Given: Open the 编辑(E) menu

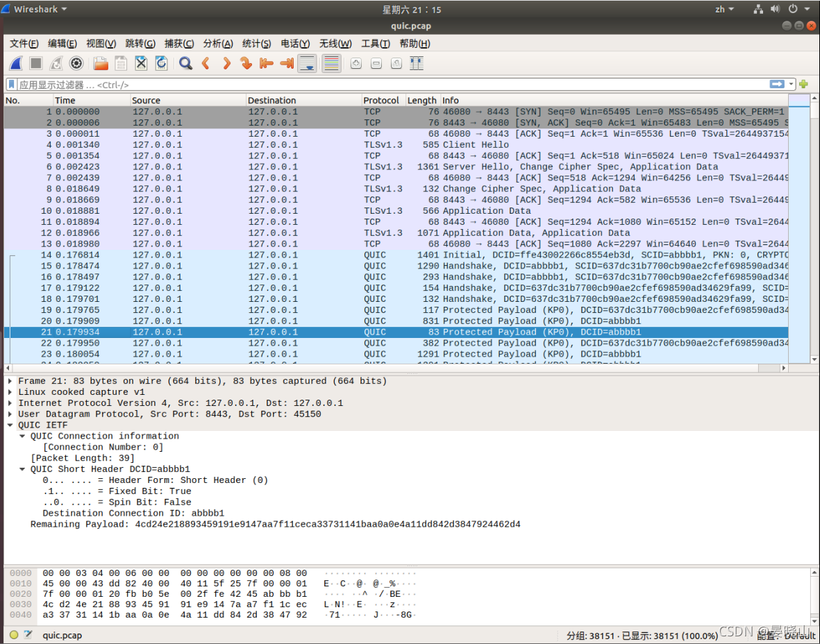Looking at the screenshot, I should (x=62, y=44).
